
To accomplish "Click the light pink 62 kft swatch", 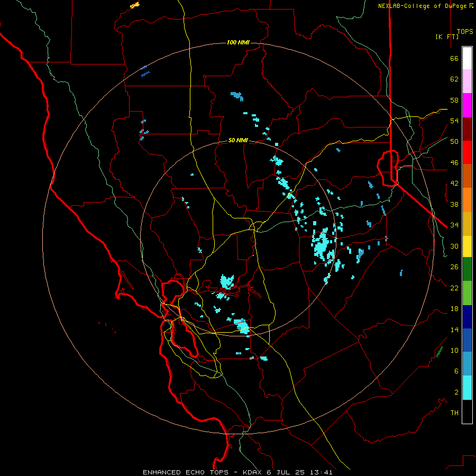I will (467, 81).
